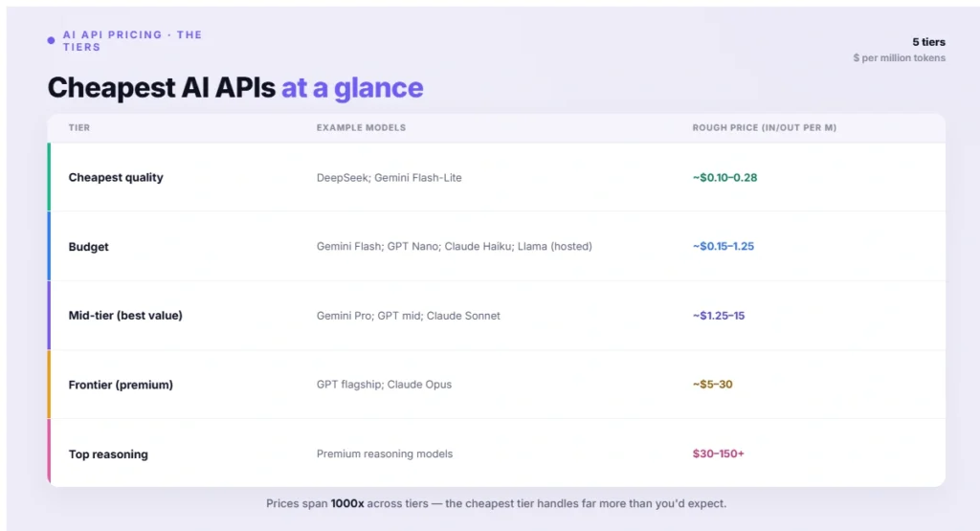Image resolution: width=980 pixels, height=531 pixels.
Task: Click the 'TIER' column header
Action: click(x=79, y=127)
